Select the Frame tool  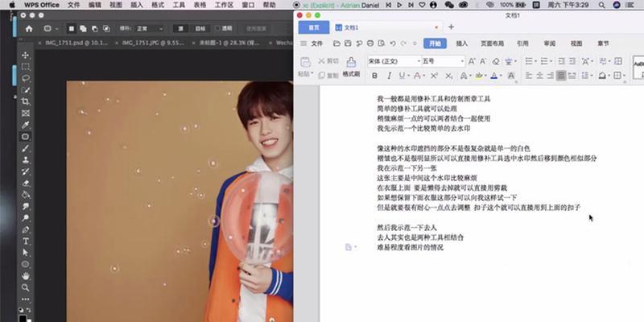pyautogui.click(x=26, y=113)
